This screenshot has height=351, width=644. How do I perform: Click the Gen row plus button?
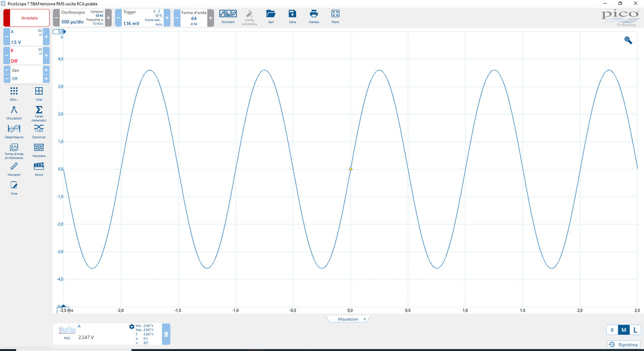pos(46,71)
